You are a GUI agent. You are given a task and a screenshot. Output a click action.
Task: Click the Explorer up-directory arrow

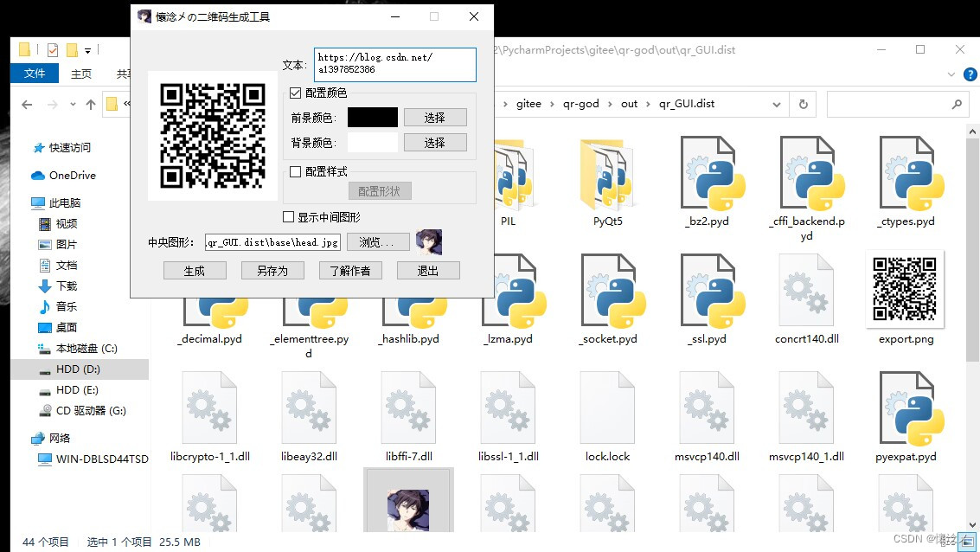pyautogui.click(x=91, y=105)
